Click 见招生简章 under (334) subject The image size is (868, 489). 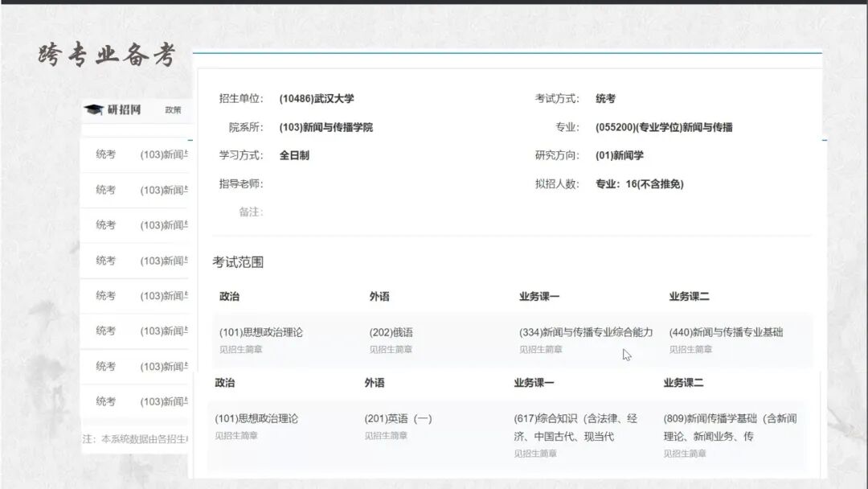point(540,349)
